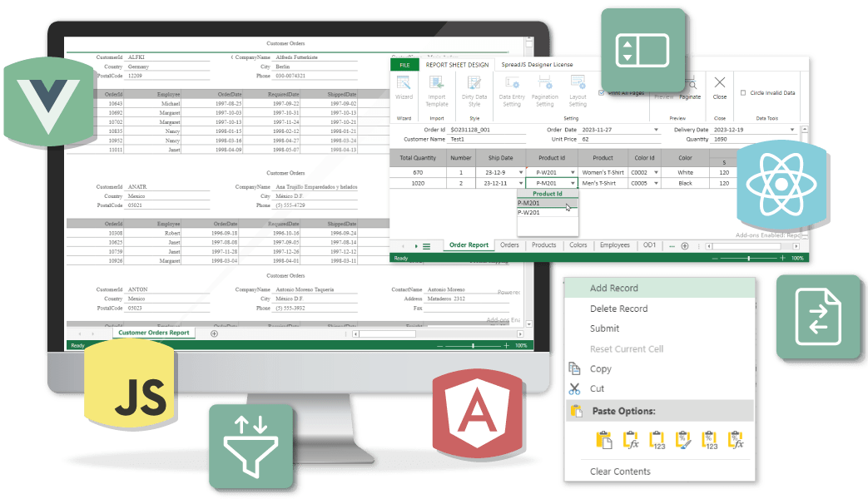Open Ship Date dropdown for 23-12-11
This screenshot has width=868, height=499.
coord(521,183)
